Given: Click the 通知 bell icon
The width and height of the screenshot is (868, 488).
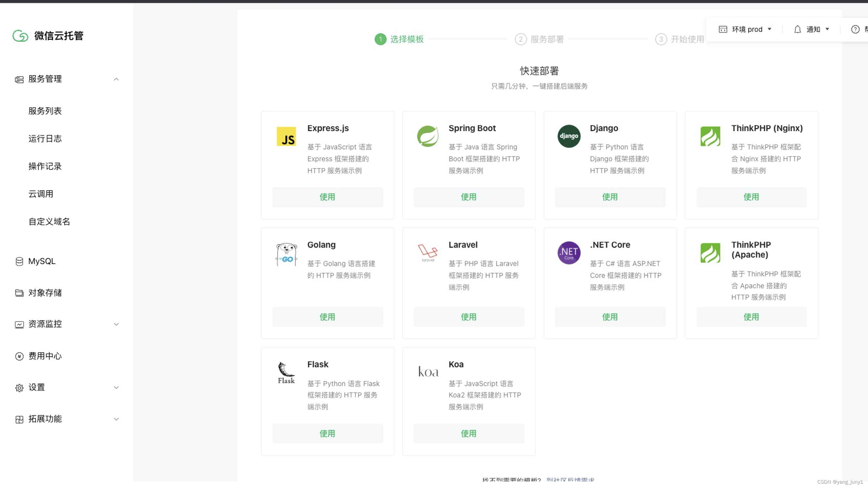Looking at the screenshot, I should tap(797, 29).
